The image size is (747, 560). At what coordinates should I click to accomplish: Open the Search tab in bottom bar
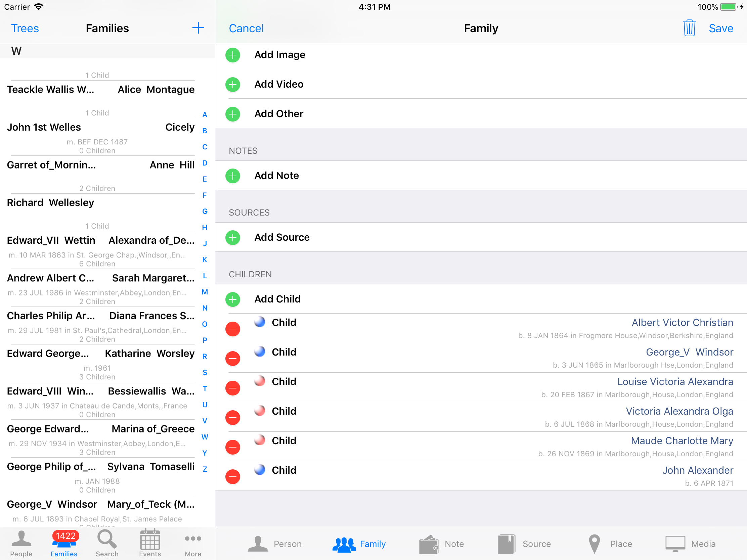click(107, 543)
